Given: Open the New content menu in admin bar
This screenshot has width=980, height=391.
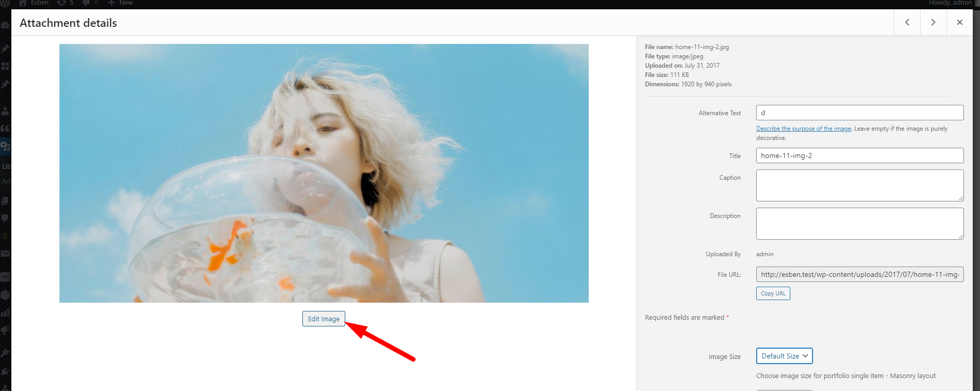Looking at the screenshot, I should pyautogui.click(x=120, y=3).
